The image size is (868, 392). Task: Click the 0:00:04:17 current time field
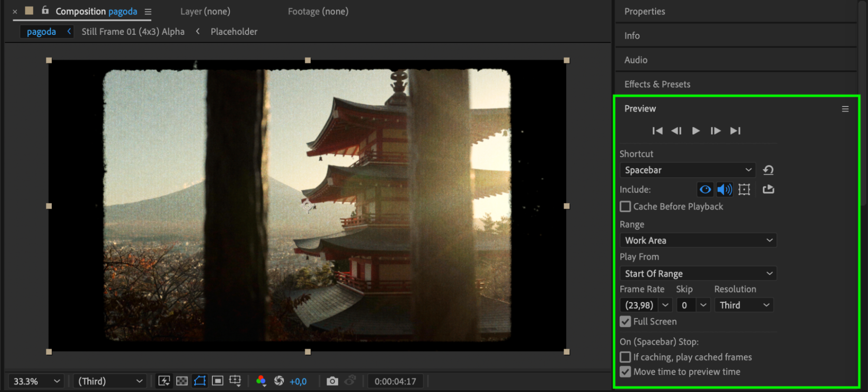point(395,382)
